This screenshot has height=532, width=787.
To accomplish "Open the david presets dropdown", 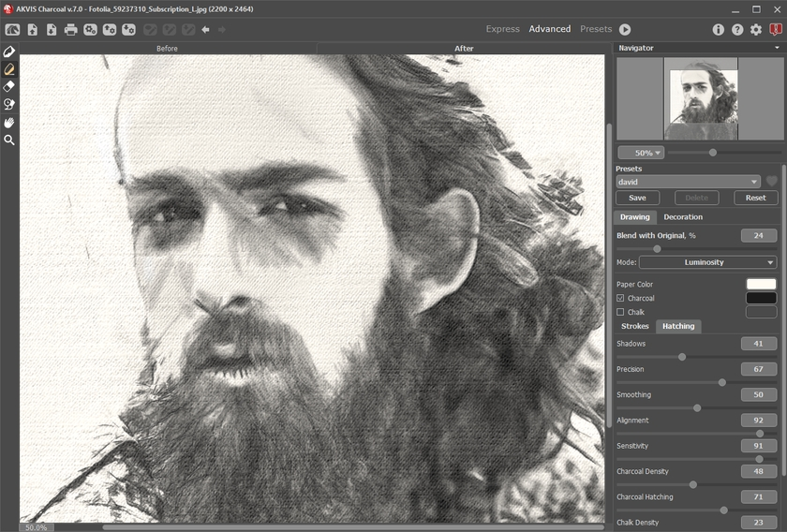I will [x=688, y=181].
